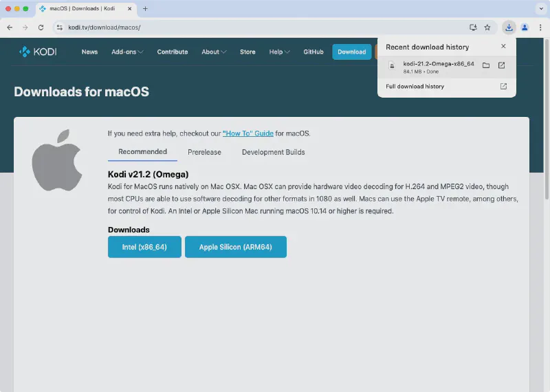Click the kodi-21.2-Omega-x86_64 file name
This screenshot has height=392, width=550.
tap(438, 64)
